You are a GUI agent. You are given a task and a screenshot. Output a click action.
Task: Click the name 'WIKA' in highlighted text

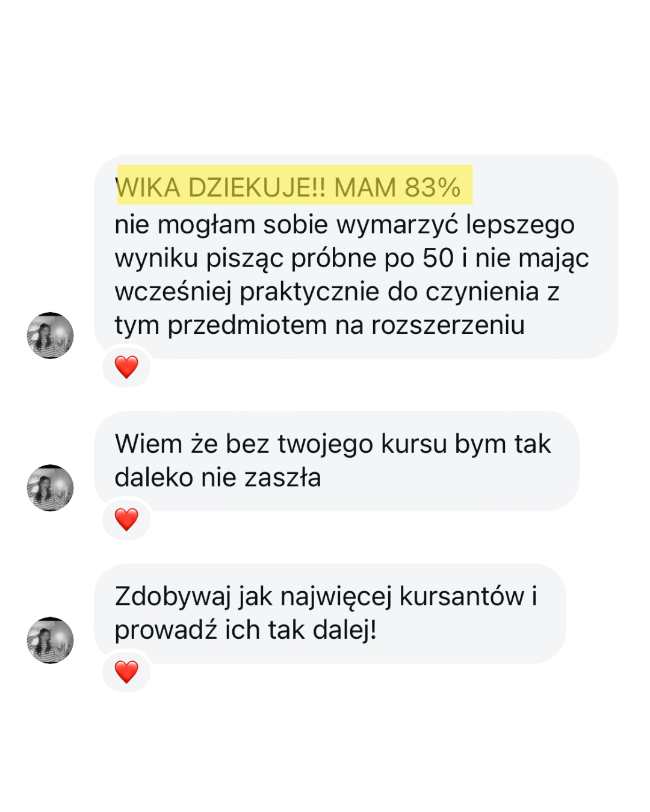coord(148,188)
